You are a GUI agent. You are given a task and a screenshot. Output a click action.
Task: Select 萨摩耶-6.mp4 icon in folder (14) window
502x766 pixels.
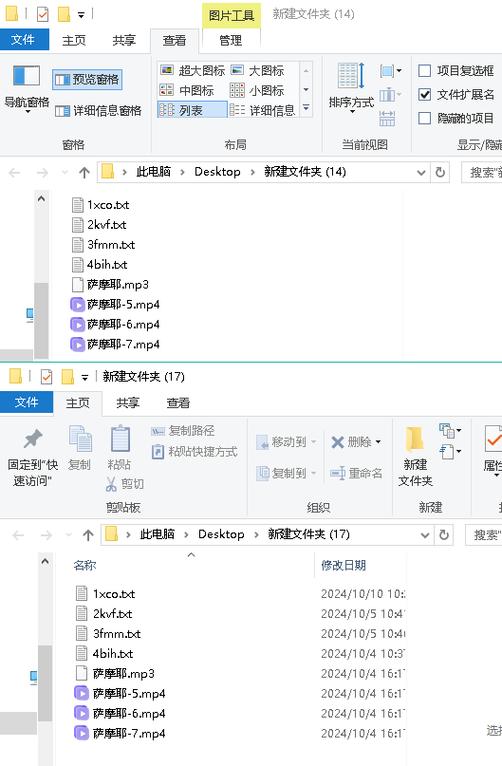[x=77, y=324]
